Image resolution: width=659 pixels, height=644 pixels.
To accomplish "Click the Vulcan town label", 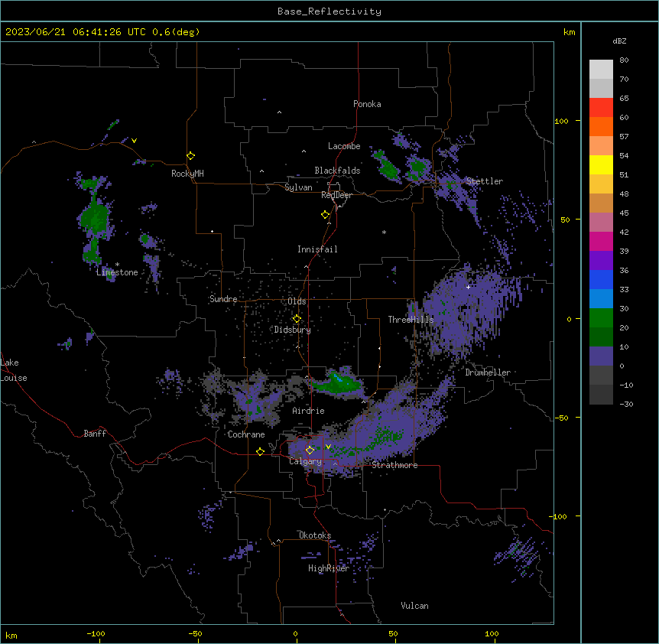I will click(x=414, y=606).
